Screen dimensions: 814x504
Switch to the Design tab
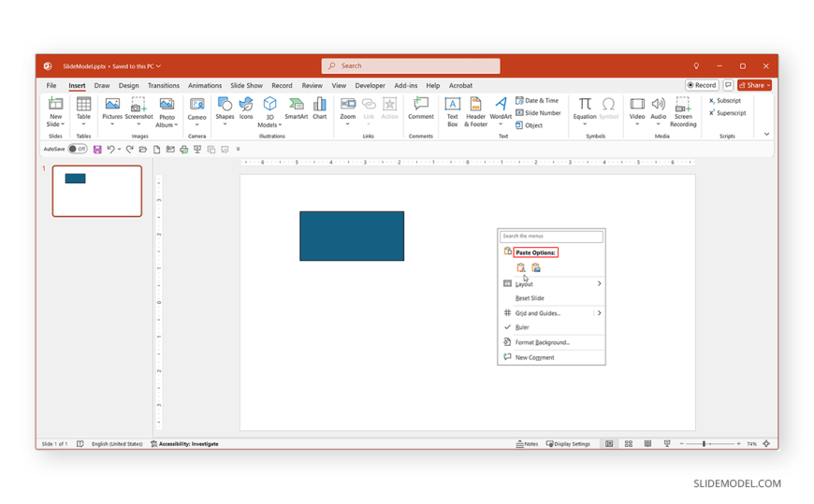click(x=128, y=86)
